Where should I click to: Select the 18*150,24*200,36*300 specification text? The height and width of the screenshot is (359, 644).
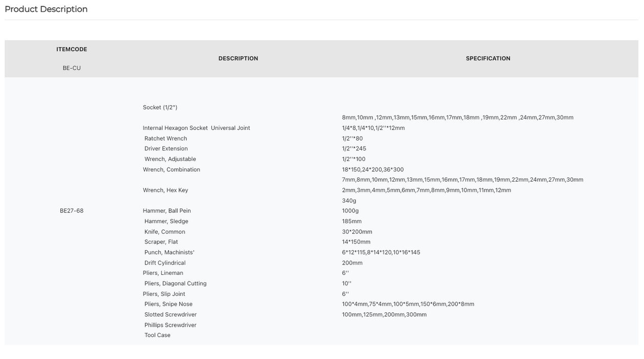click(373, 170)
